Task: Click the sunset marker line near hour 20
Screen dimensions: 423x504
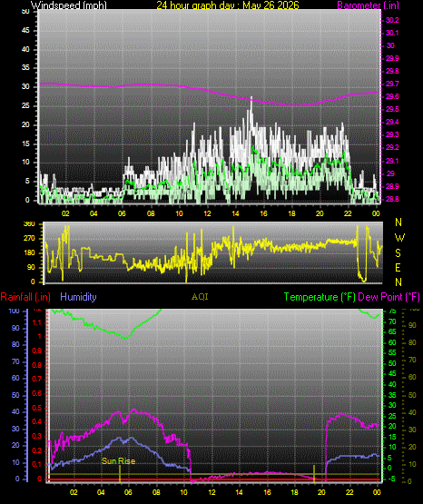Action: click(x=314, y=473)
